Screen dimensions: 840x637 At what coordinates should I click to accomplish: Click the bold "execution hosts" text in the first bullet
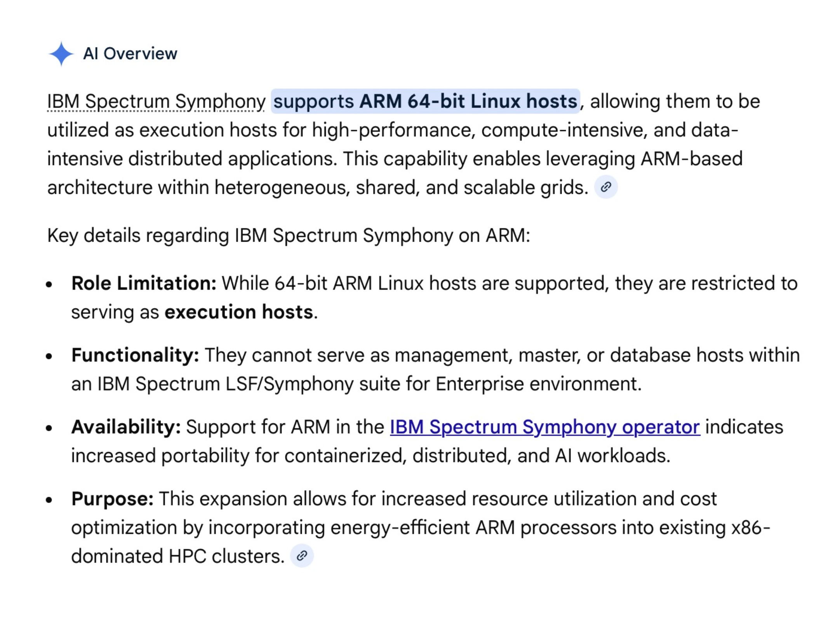[x=238, y=312]
